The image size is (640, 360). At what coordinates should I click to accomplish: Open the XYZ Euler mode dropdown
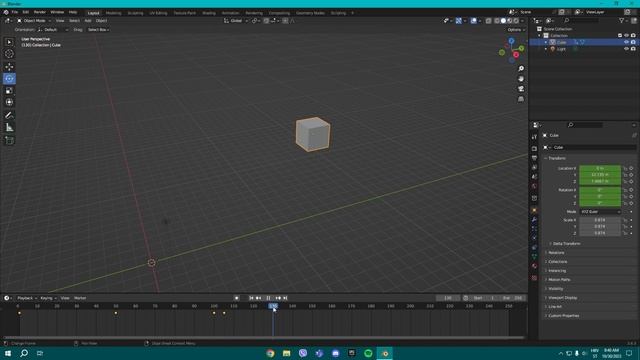click(600, 212)
